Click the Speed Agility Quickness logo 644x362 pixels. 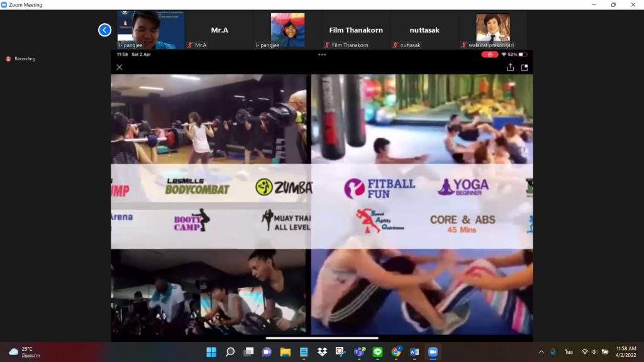click(379, 221)
